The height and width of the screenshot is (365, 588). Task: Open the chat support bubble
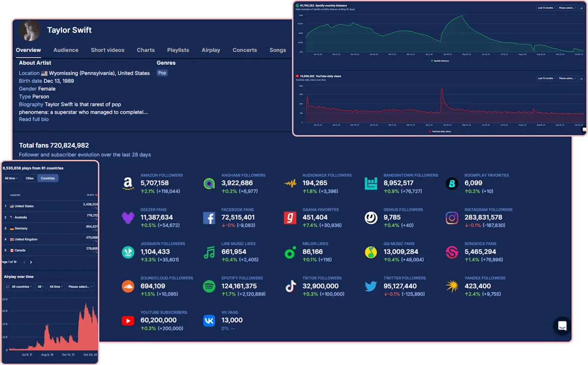(562, 326)
